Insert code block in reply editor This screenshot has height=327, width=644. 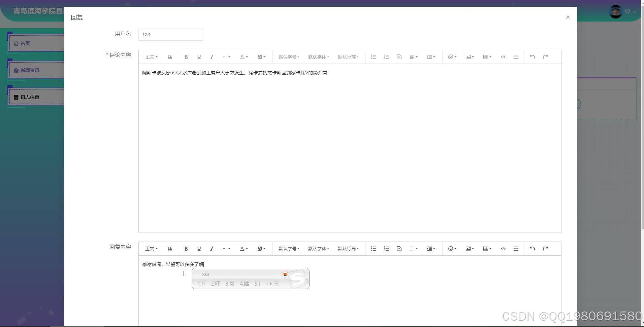click(x=503, y=249)
